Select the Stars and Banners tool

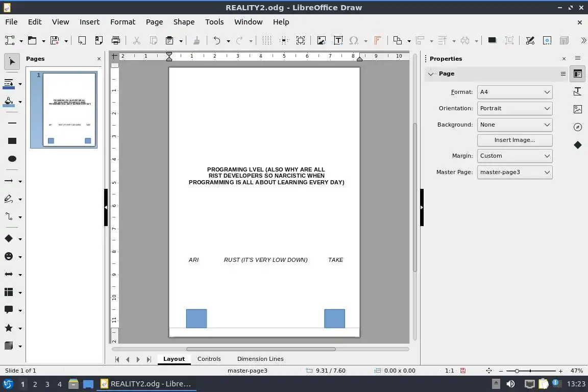point(9,328)
